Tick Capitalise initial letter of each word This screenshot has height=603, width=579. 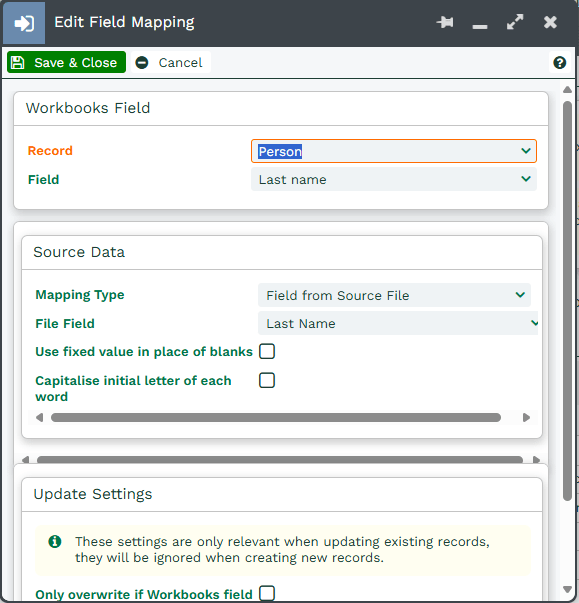tap(267, 380)
